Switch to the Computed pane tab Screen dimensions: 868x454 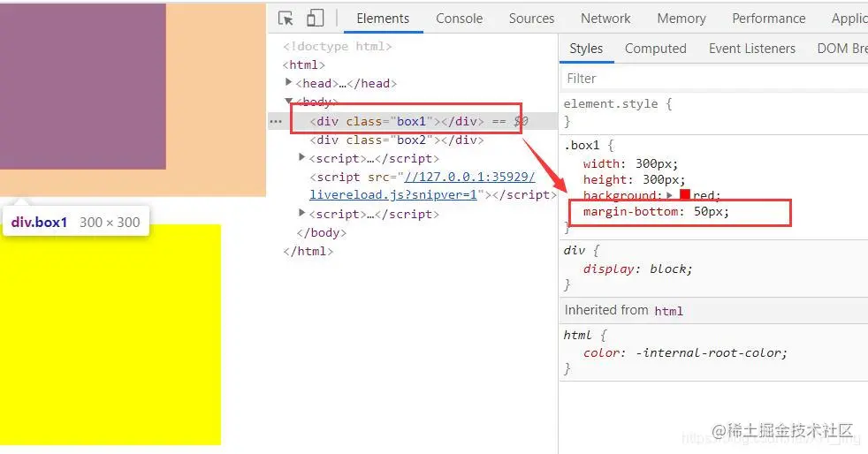(656, 49)
